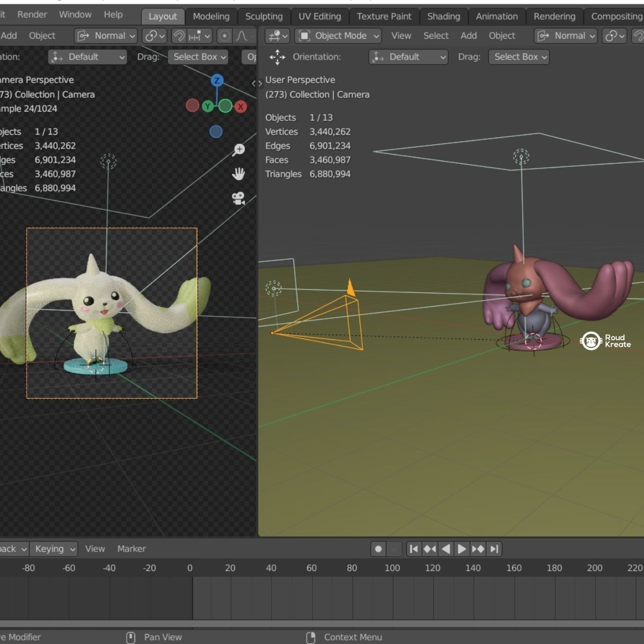Open right viewport View menu
This screenshot has width=644, height=644.
401,36
